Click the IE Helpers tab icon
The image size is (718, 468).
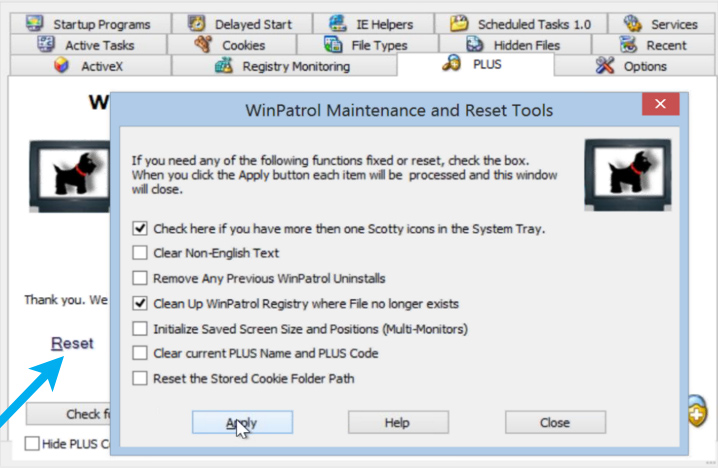pos(338,23)
